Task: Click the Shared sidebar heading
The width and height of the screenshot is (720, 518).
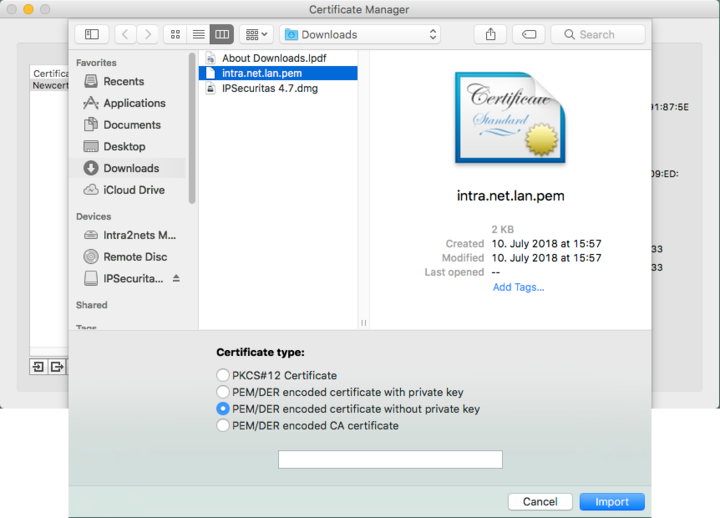Action: tap(92, 305)
